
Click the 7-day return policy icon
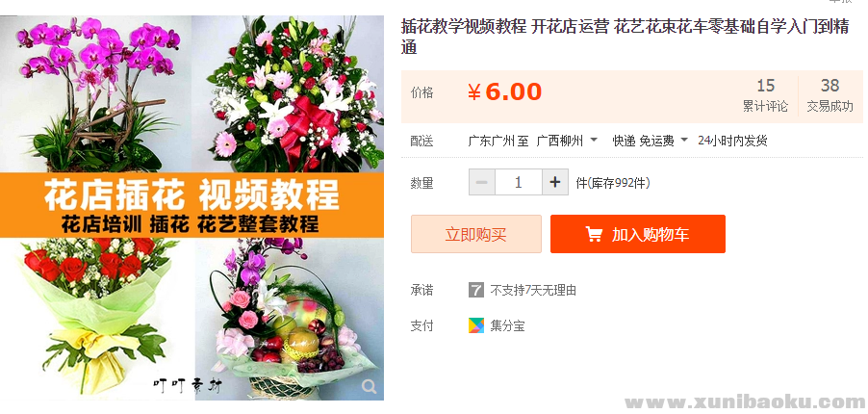[476, 290]
